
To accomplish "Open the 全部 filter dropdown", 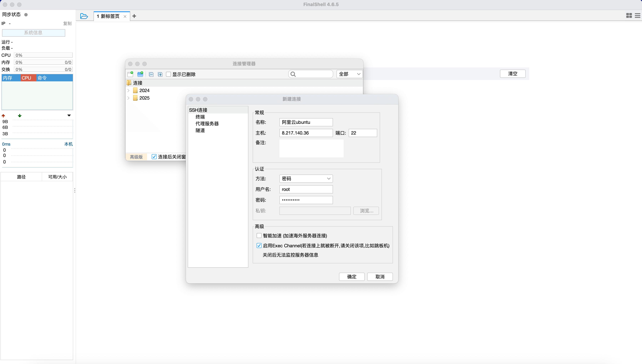I will (x=349, y=74).
